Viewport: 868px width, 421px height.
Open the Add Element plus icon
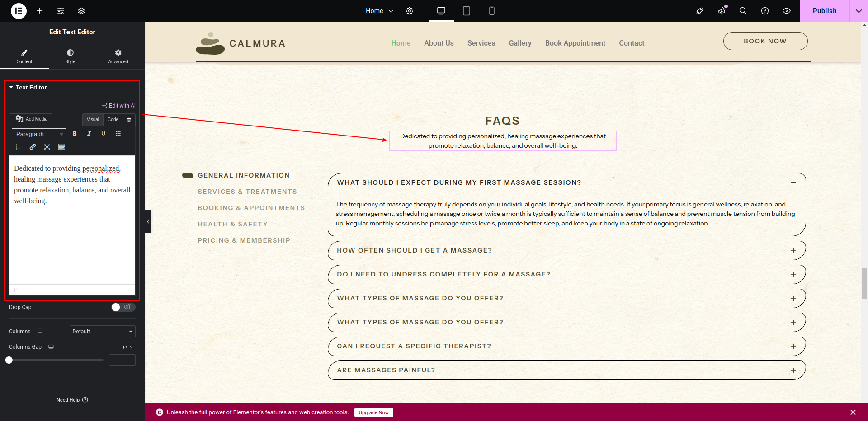(x=40, y=11)
